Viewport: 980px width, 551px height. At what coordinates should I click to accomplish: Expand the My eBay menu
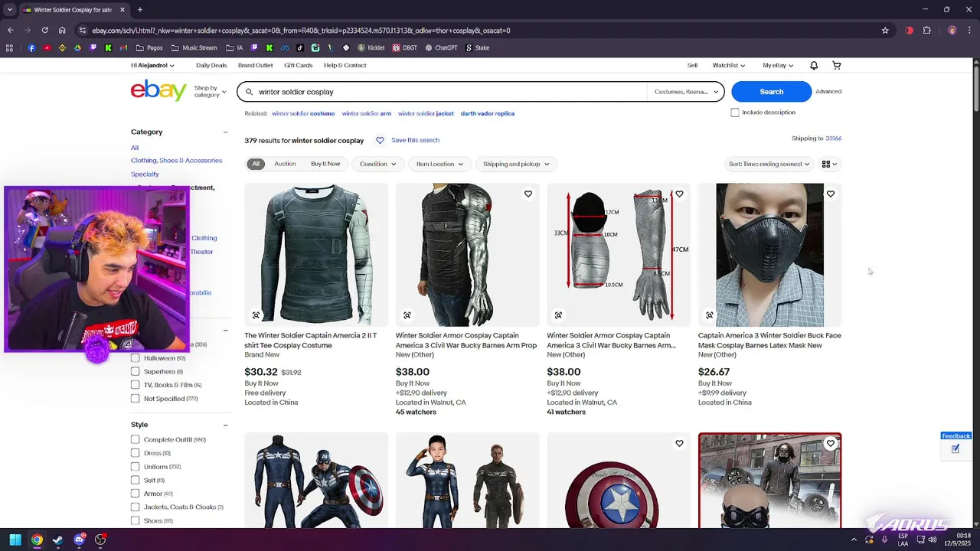pyautogui.click(x=778, y=66)
